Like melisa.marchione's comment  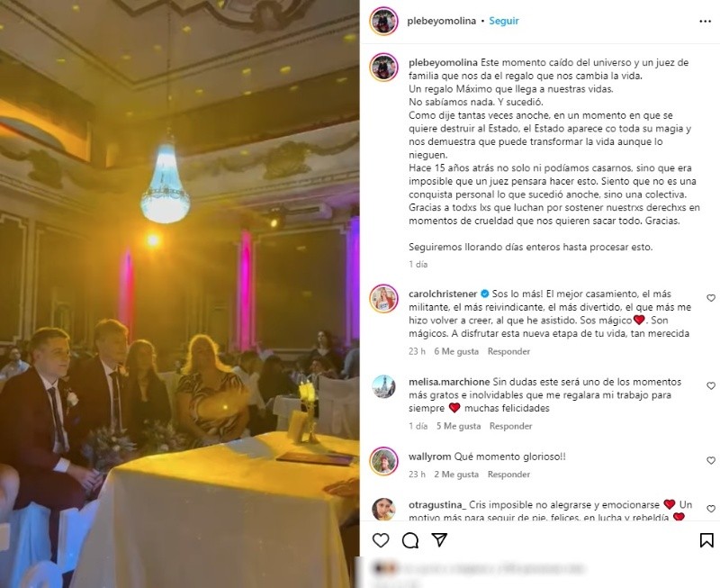711,386
